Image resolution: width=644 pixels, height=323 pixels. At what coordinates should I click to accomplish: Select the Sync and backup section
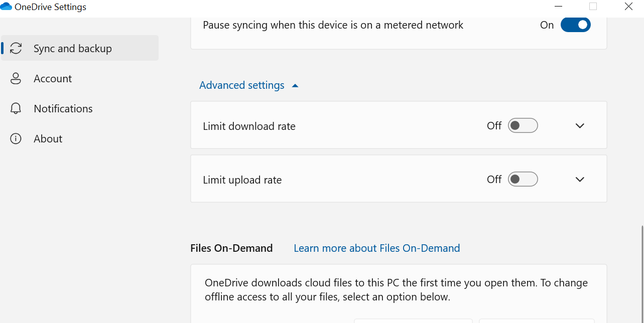[72, 48]
